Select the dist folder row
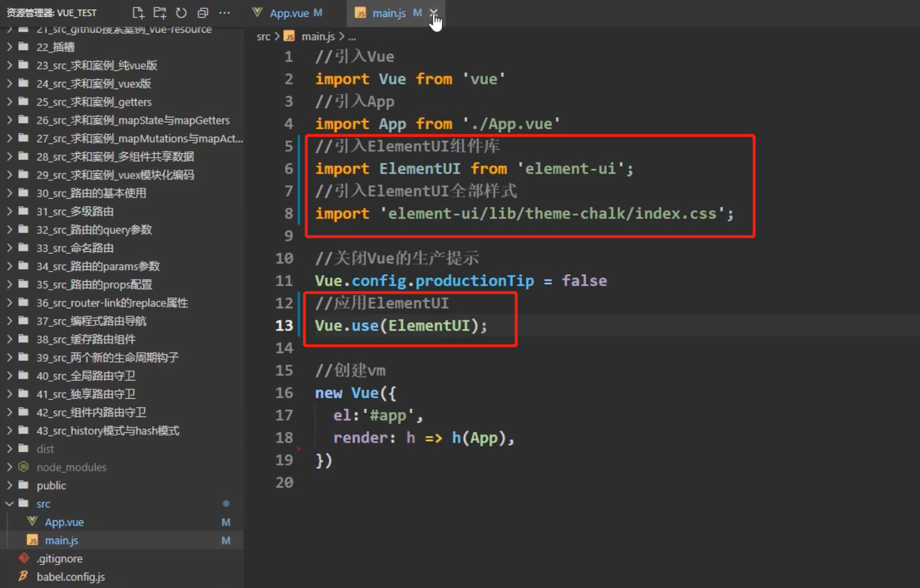Image resolution: width=920 pixels, height=588 pixels. 122,449
